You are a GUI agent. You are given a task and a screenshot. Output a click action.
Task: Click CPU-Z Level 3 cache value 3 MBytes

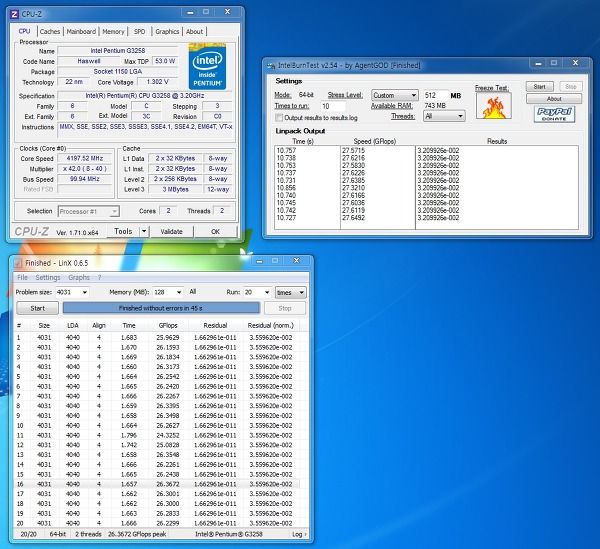175,189
